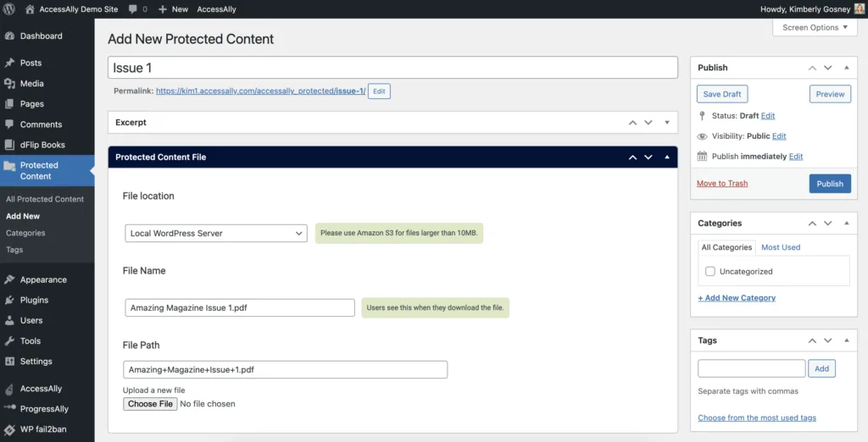Viewport: 868px width, 442px height.
Task: Click the Comments icon in sidebar
Action: 9,124
